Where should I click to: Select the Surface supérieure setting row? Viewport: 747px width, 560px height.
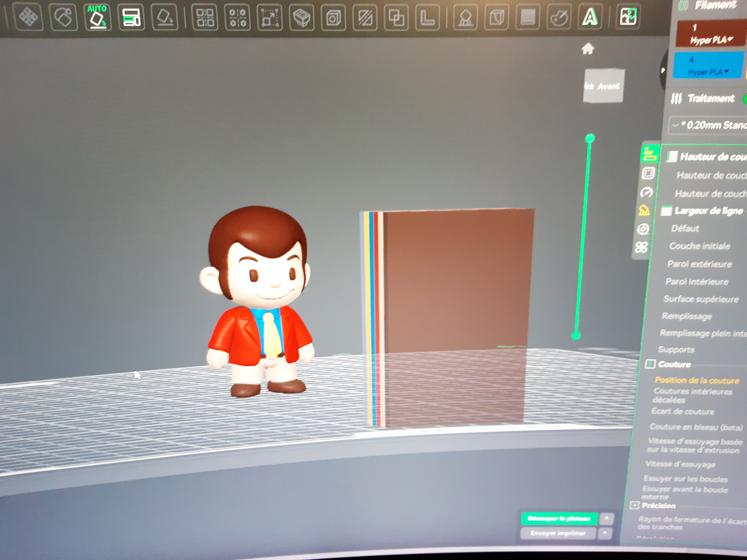click(x=701, y=299)
